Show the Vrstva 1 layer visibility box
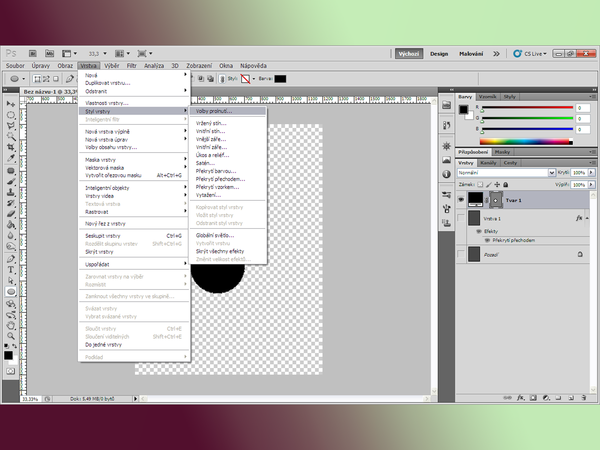 click(x=462, y=218)
